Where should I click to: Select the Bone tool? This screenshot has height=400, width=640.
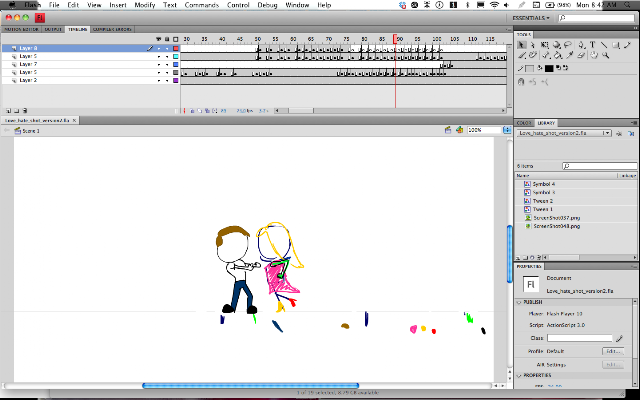pyautogui.click(x=546, y=55)
